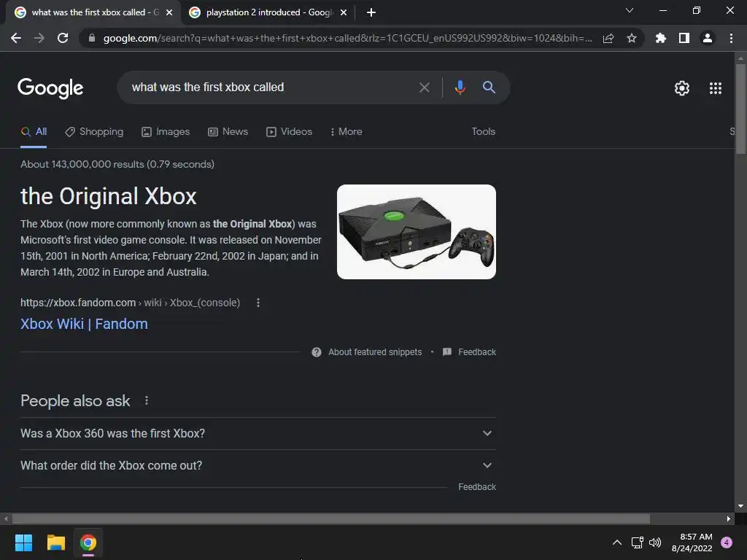Open Chrome three-dot menu

(x=731, y=38)
